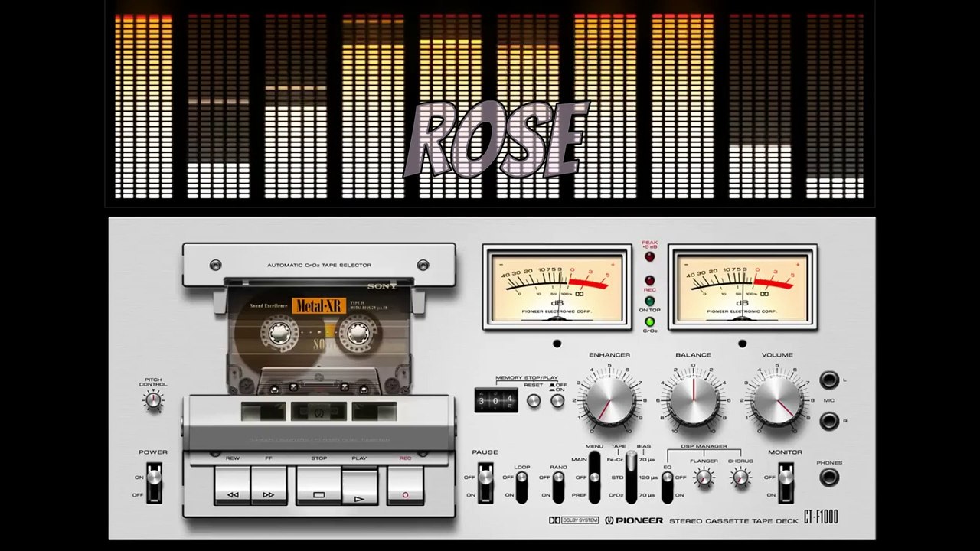This screenshot has width=980, height=551.
Task: Click the AUTOMATIC CrO2 TAPE SELECTOR lid text
Action: pyautogui.click(x=318, y=265)
